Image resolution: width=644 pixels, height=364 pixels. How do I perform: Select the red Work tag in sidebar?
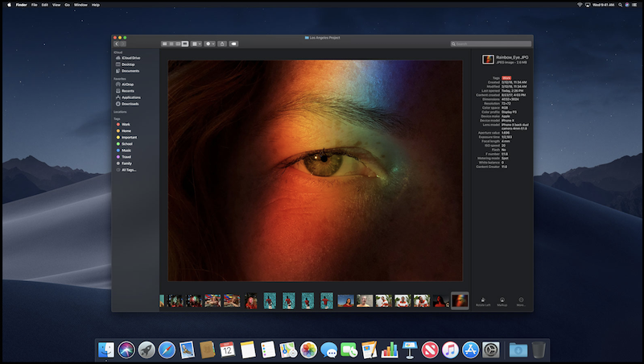coord(126,125)
